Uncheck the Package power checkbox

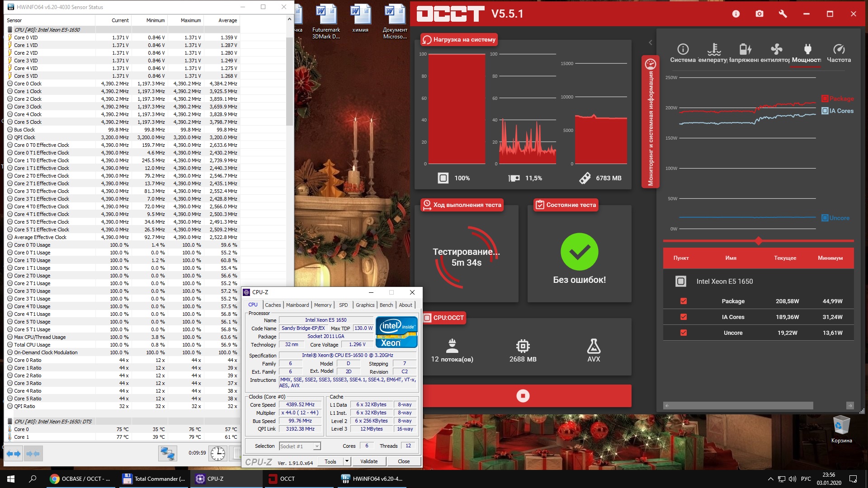click(683, 301)
